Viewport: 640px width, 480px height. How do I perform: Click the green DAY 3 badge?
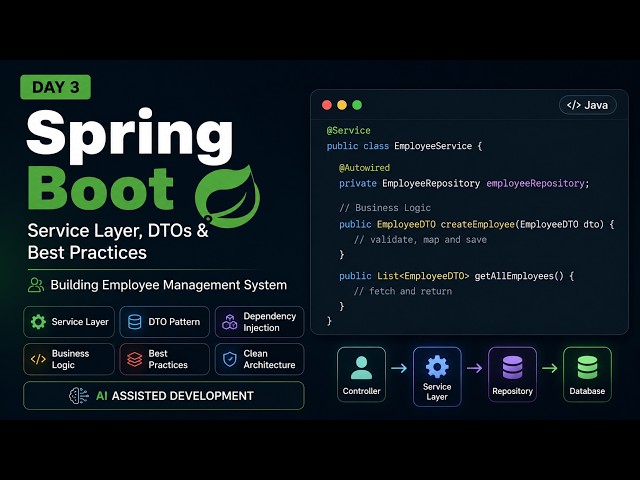point(56,87)
